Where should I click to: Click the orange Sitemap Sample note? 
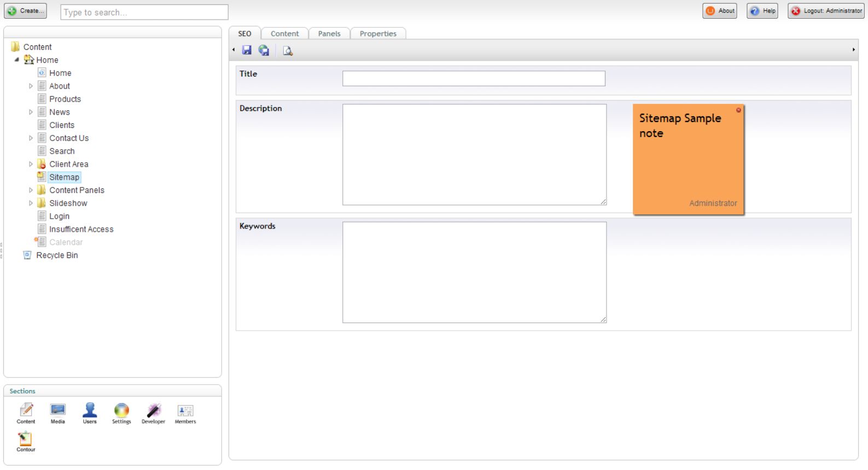click(689, 159)
